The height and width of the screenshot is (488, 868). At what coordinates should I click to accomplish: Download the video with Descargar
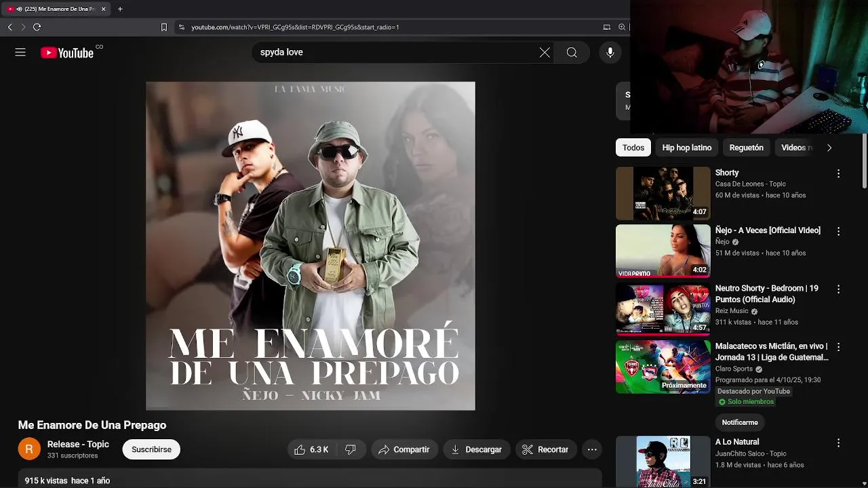click(477, 449)
